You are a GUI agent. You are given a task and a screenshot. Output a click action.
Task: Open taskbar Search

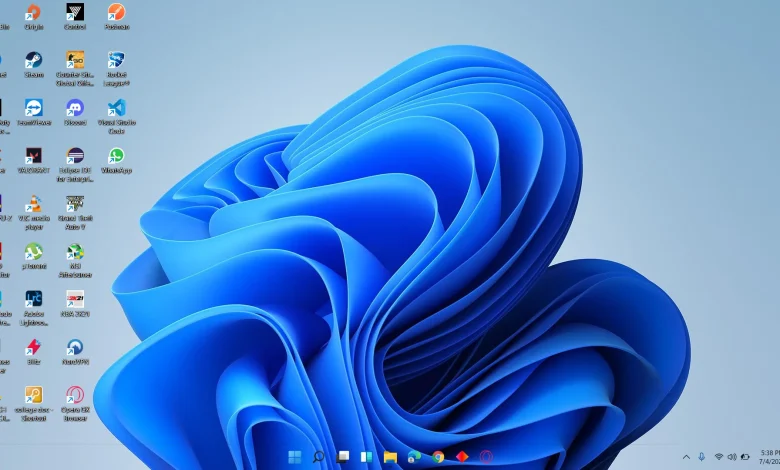point(318,457)
